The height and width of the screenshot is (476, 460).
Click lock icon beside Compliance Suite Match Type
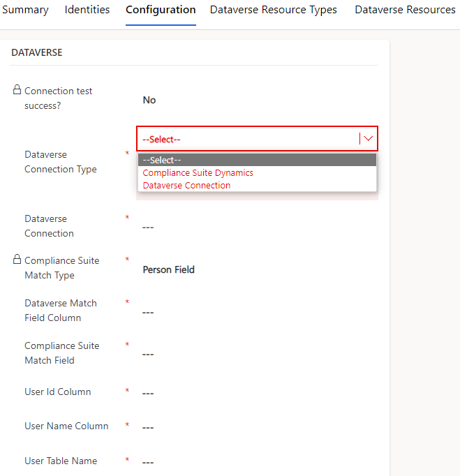coord(17,260)
